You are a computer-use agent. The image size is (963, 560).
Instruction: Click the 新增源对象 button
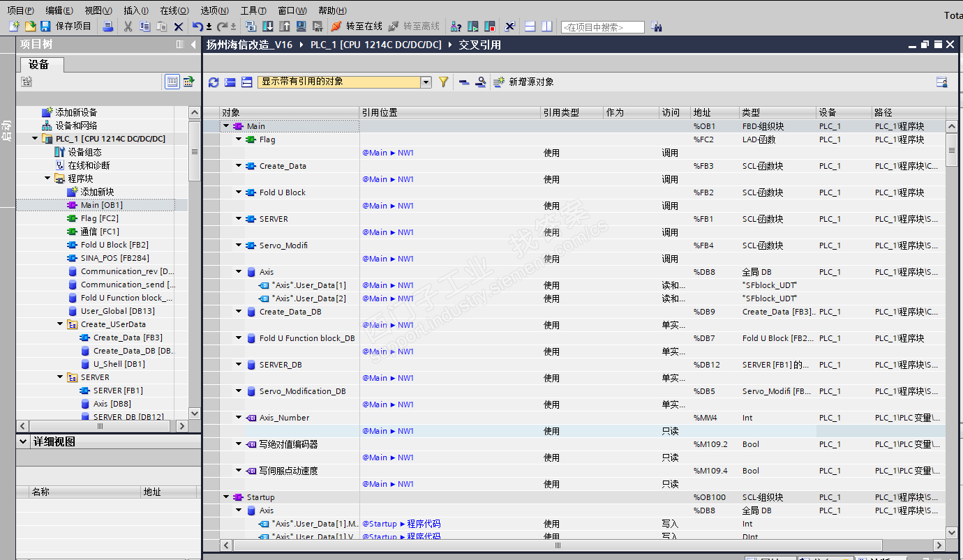523,82
